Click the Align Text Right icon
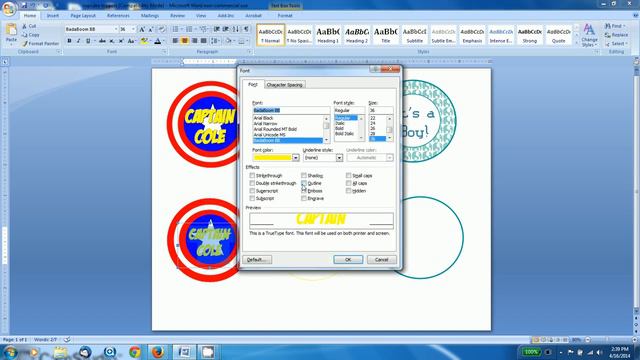 coord(194,41)
